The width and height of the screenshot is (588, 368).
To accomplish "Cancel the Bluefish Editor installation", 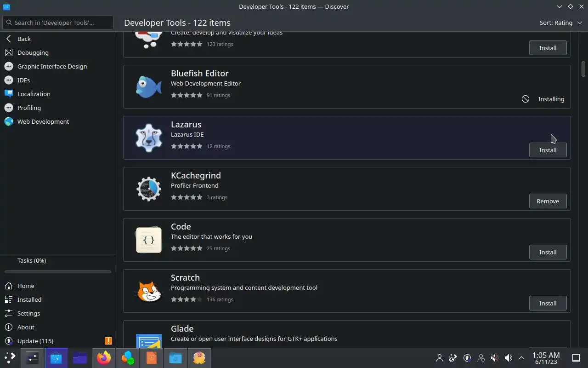I will 526,99.
